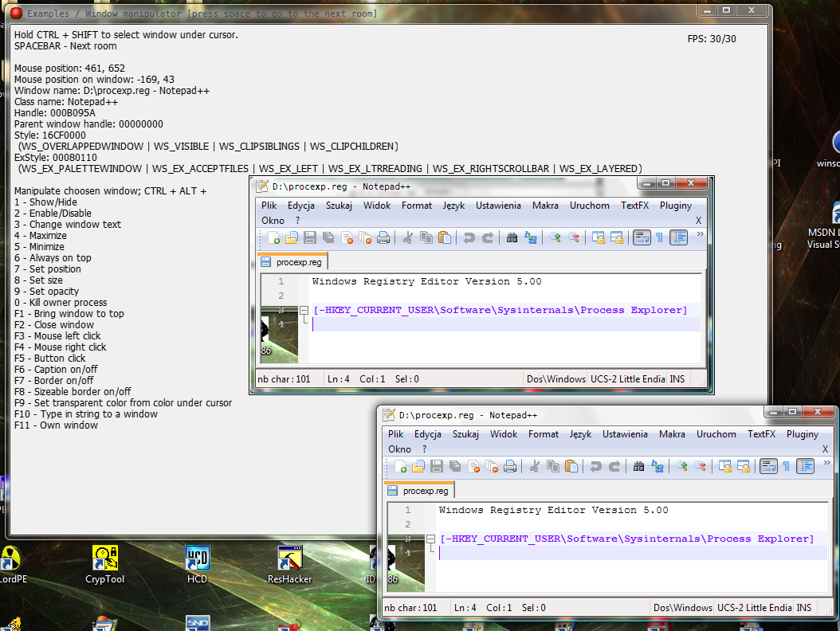Toggle show all characters in lower Notepad++
Screen dimensions: 840x631
[787, 466]
